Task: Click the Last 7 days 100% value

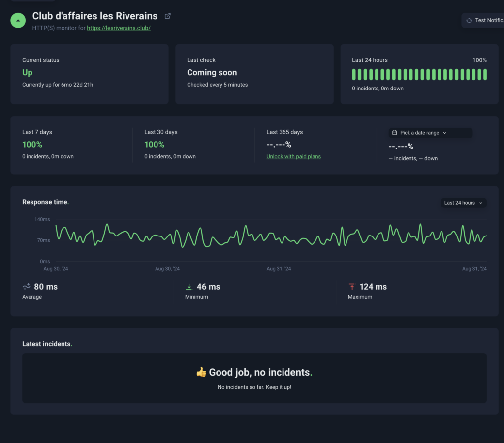Action: pos(32,145)
